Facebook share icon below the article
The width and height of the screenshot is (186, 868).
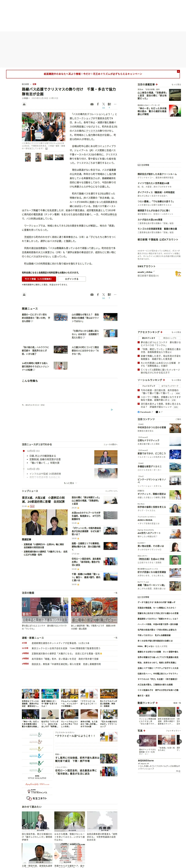(98, 295)
